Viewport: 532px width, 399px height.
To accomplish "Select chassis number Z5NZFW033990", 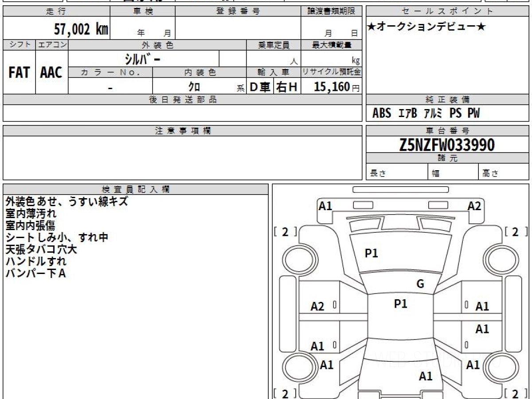I will 447,145.
